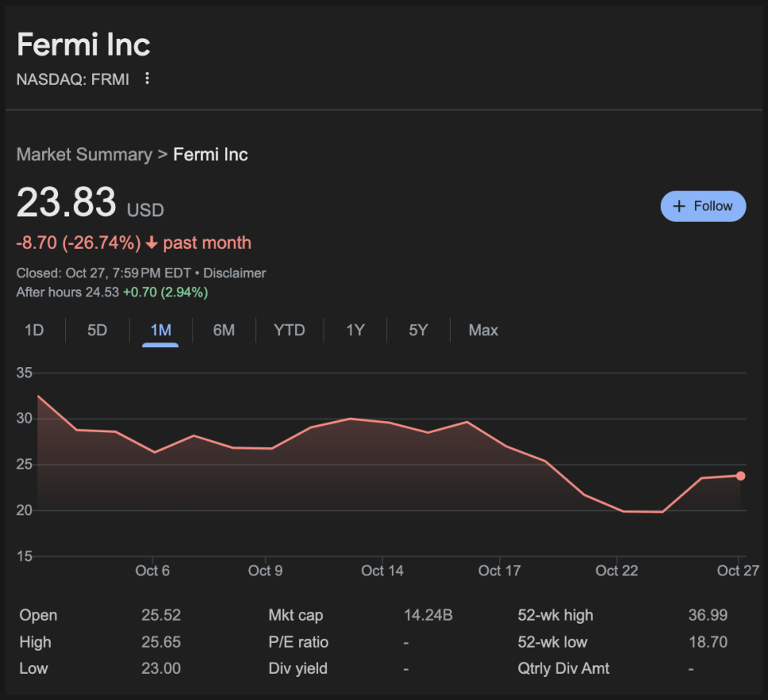Click the Fermi Inc title heading
This screenshot has width=768, height=700.
click(83, 44)
